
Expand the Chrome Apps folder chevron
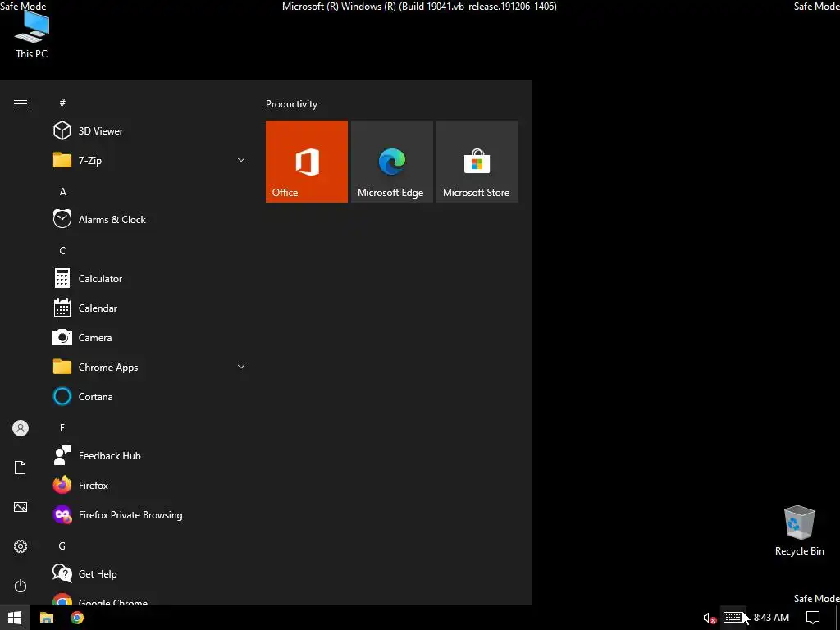[x=241, y=367]
